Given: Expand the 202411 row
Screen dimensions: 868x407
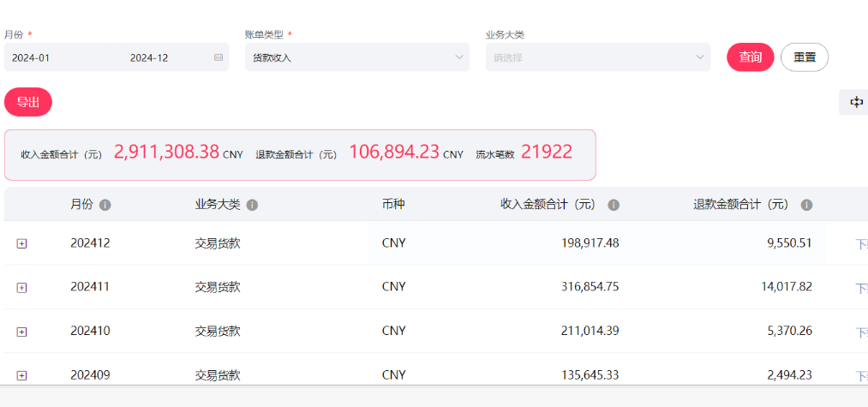Looking at the screenshot, I should [x=22, y=287].
